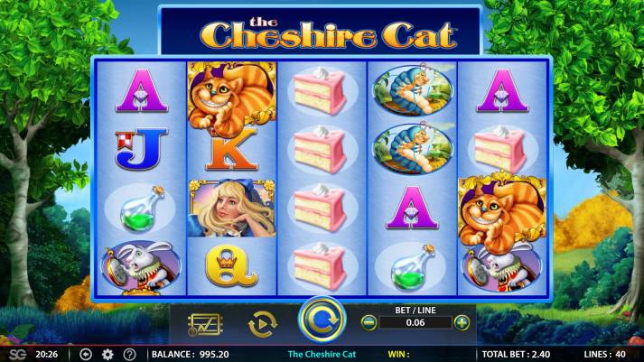Decrease bet per line with minus
644x362 pixels.
point(369,322)
